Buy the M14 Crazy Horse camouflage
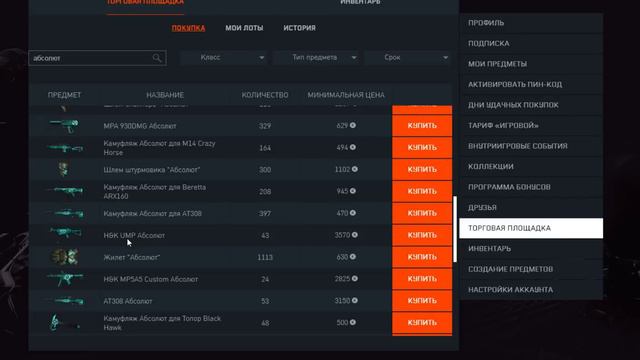 pos(422,147)
